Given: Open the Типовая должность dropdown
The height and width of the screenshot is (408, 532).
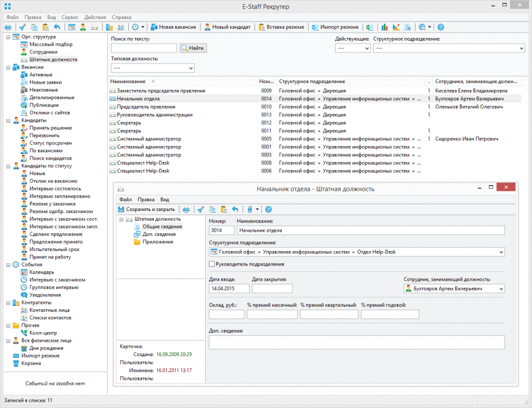Looking at the screenshot, I should pyautogui.click(x=153, y=68).
